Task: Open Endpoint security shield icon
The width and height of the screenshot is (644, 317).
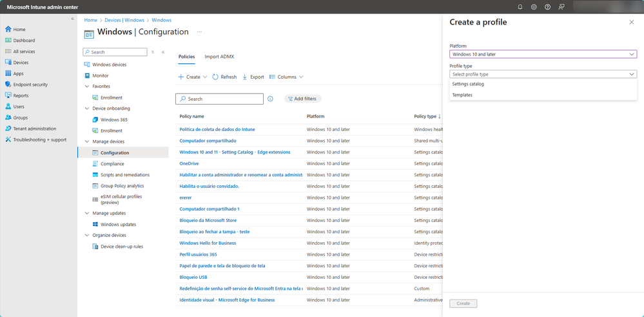Action: [x=8, y=85]
